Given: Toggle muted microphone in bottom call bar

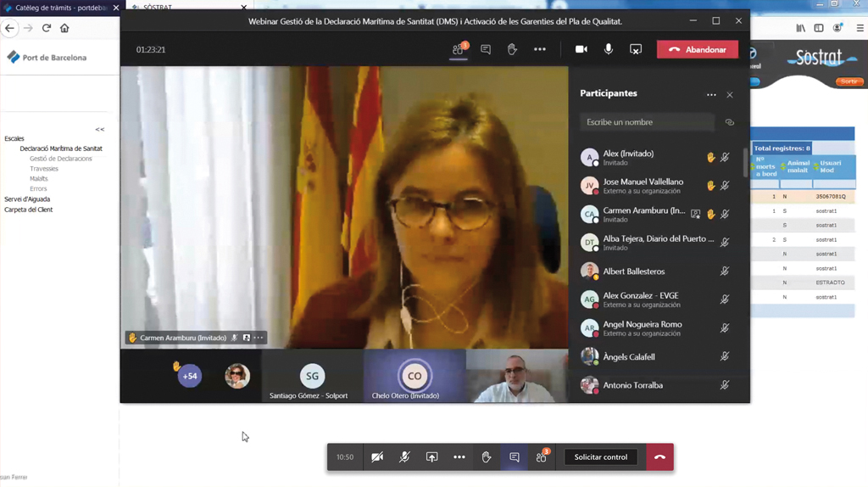Looking at the screenshot, I should point(404,457).
